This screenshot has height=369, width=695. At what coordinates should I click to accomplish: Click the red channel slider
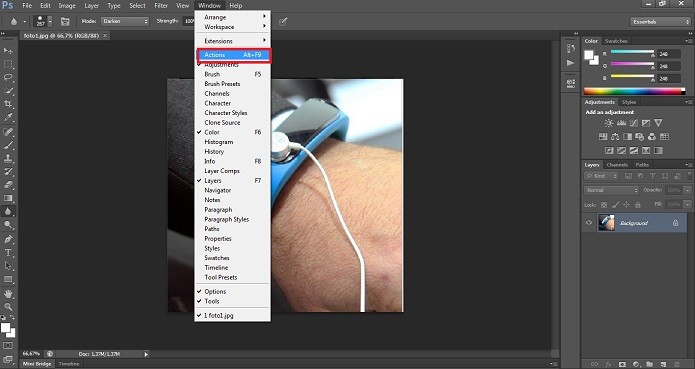click(x=632, y=52)
